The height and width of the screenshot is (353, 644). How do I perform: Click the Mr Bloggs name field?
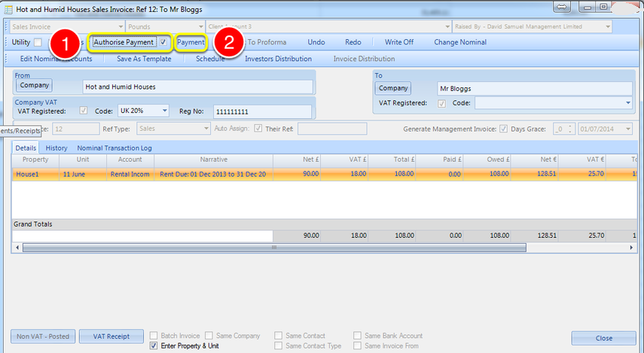tap(535, 89)
